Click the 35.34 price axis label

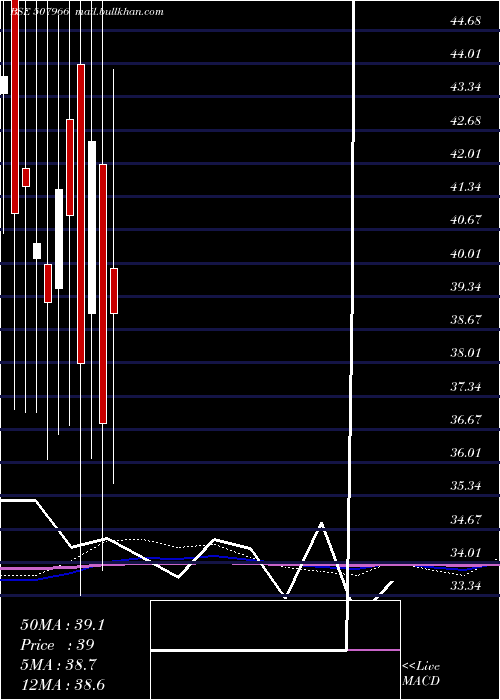(x=466, y=486)
